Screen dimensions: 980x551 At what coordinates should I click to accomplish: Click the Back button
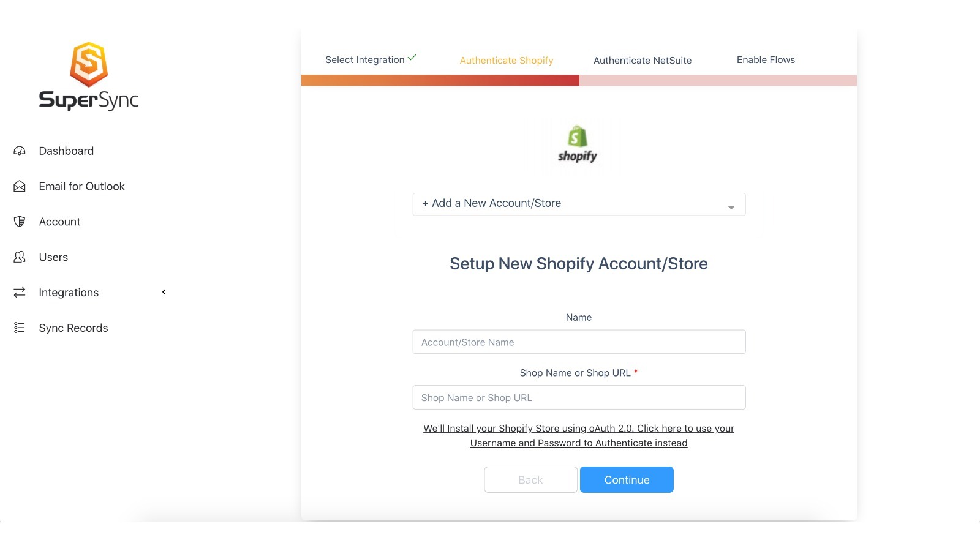pos(530,479)
